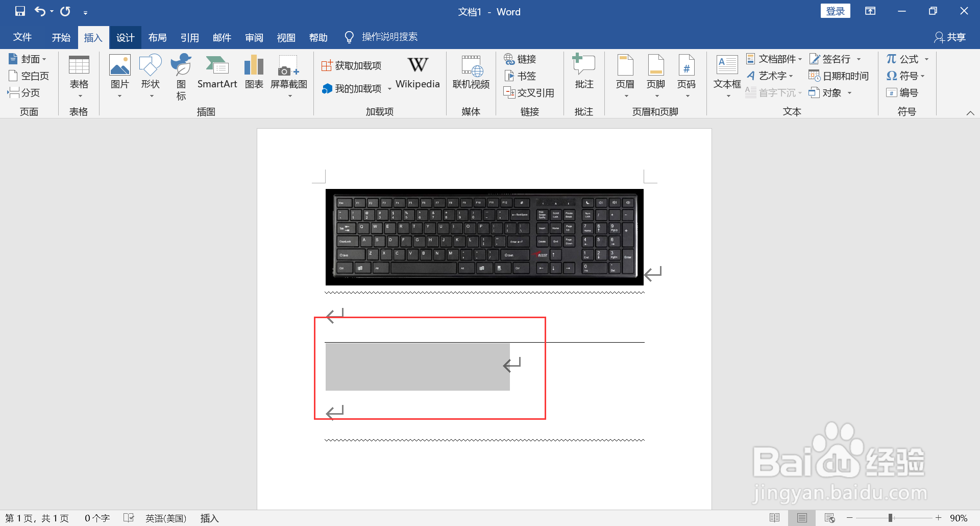Open the Header (页眉) menu
Viewport: 980px width, 526px height.
625,77
